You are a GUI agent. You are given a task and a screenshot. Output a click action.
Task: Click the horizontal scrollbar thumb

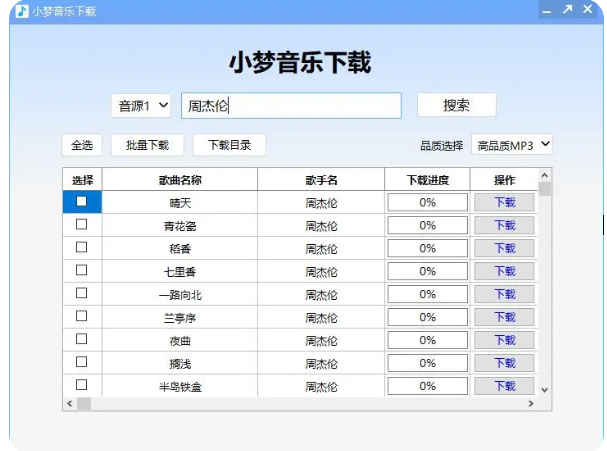pyautogui.click(x=84, y=403)
